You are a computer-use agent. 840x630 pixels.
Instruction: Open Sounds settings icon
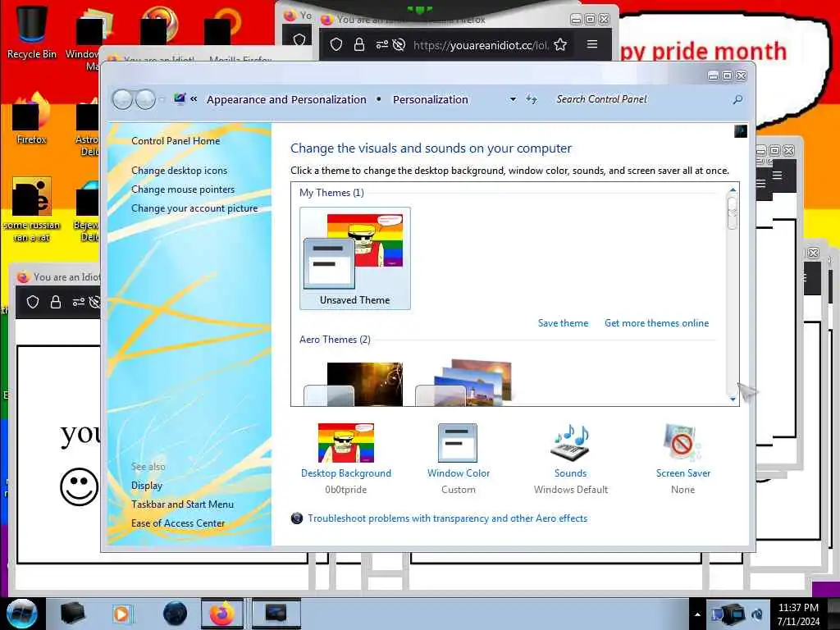pyautogui.click(x=571, y=443)
